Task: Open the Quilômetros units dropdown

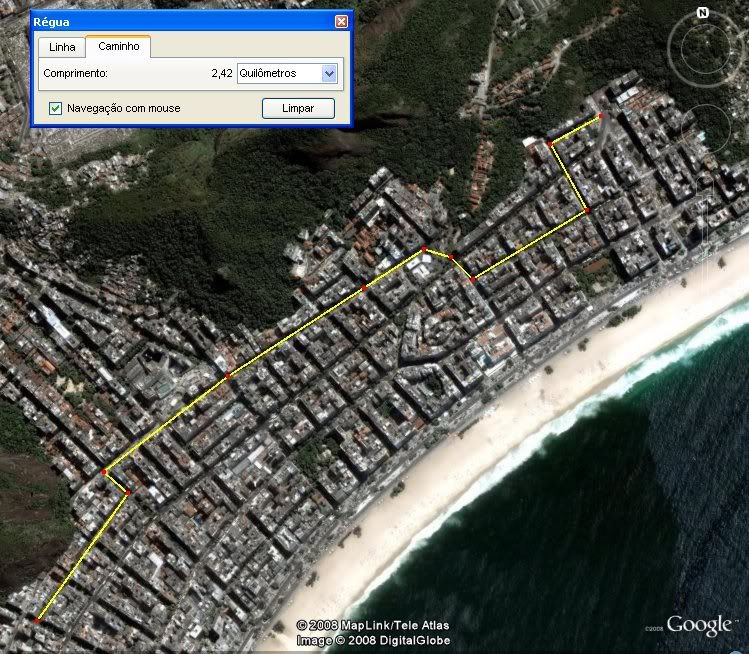Action: pyautogui.click(x=288, y=74)
